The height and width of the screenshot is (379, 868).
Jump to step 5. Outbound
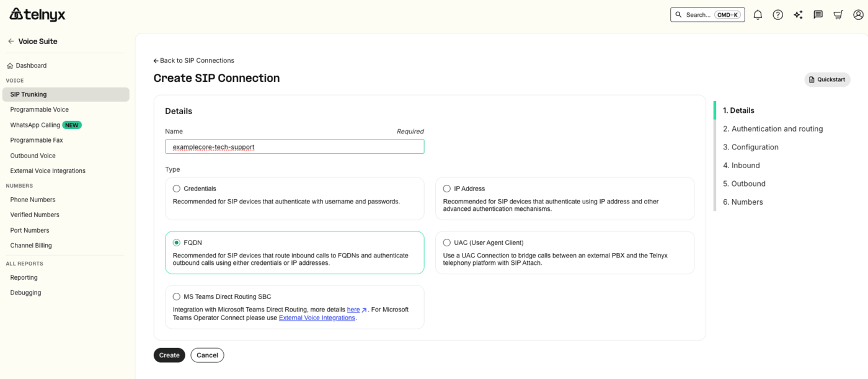coord(744,184)
